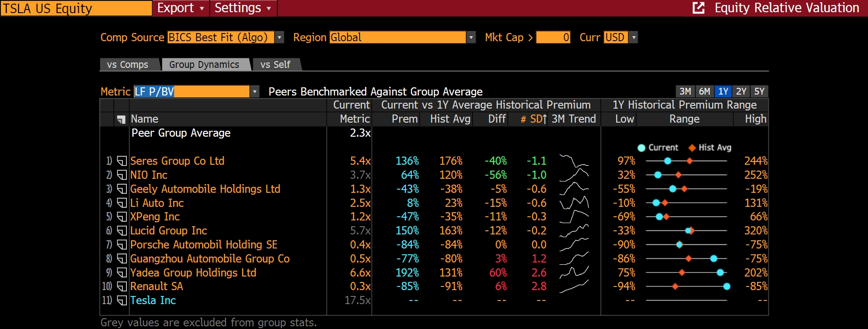Click the chart icon next to Seres Group Co Ltd
Viewport: 868px width, 329px height.
[121, 161]
